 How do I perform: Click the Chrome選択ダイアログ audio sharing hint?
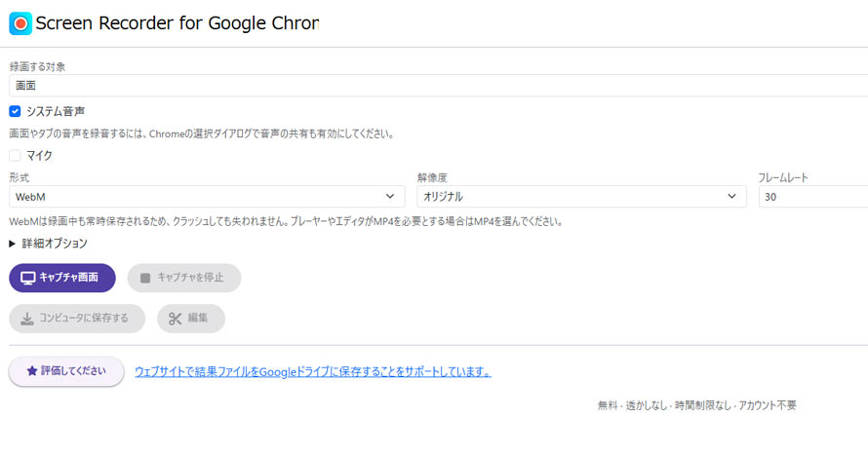pos(202,134)
